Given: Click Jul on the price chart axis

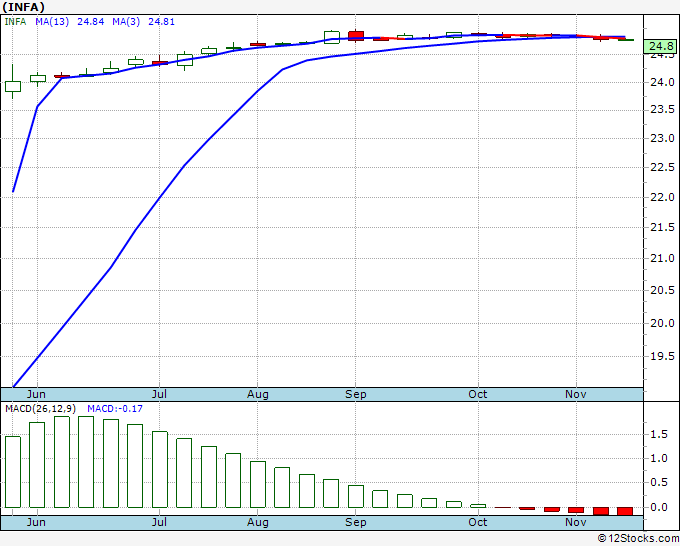Looking at the screenshot, I should tap(159, 394).
